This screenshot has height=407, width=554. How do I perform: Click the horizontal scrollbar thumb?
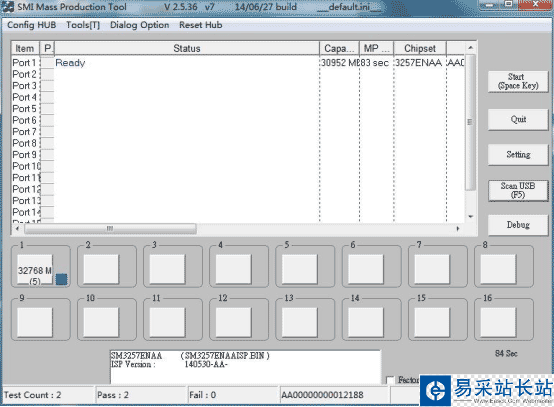110,229
